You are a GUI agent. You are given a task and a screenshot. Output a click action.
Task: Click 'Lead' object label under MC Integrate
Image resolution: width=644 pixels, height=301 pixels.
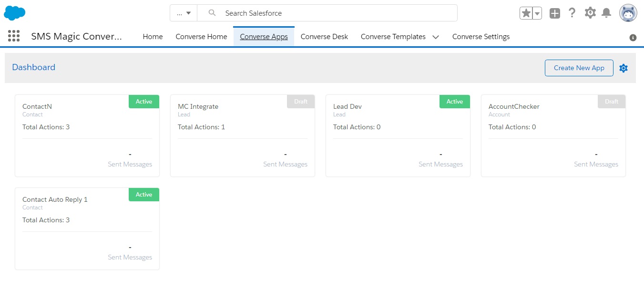click(x=184, y=114)
